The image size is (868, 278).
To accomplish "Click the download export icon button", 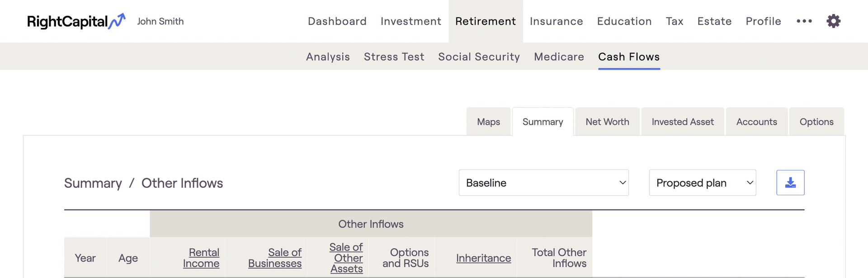I will 790,183.
